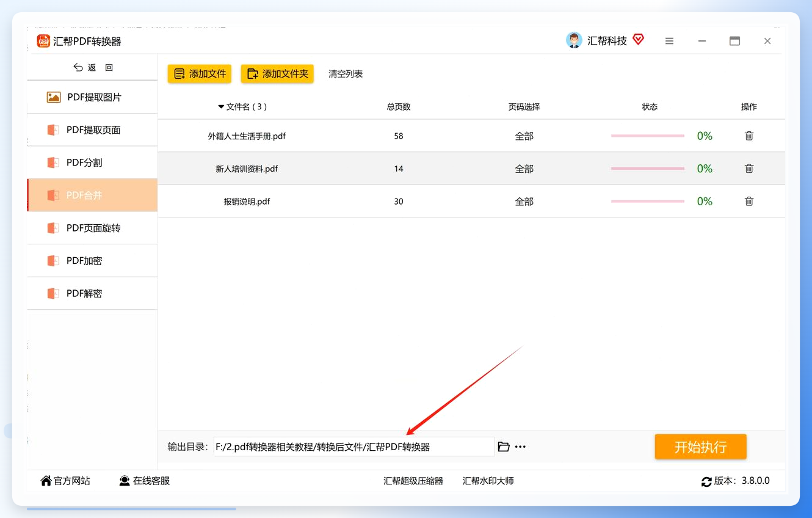Click the 总页数 column header
The image size is (812, 518).
(x=399, y=107)
